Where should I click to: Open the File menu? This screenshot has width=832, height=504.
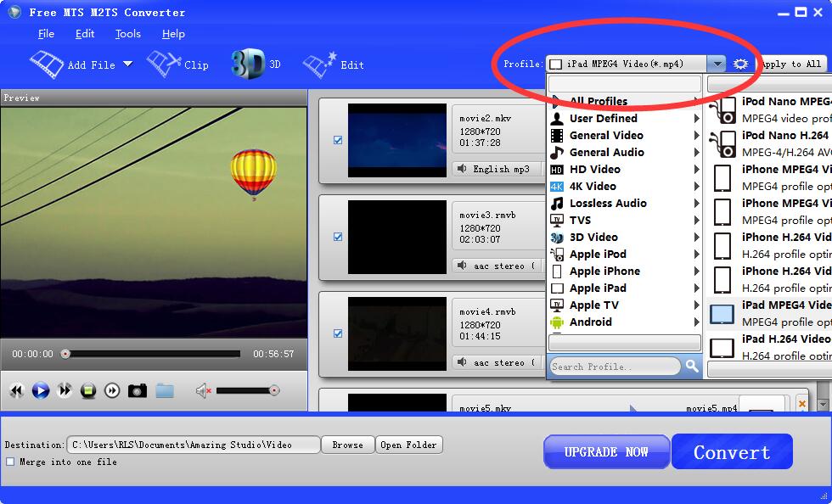46,34
